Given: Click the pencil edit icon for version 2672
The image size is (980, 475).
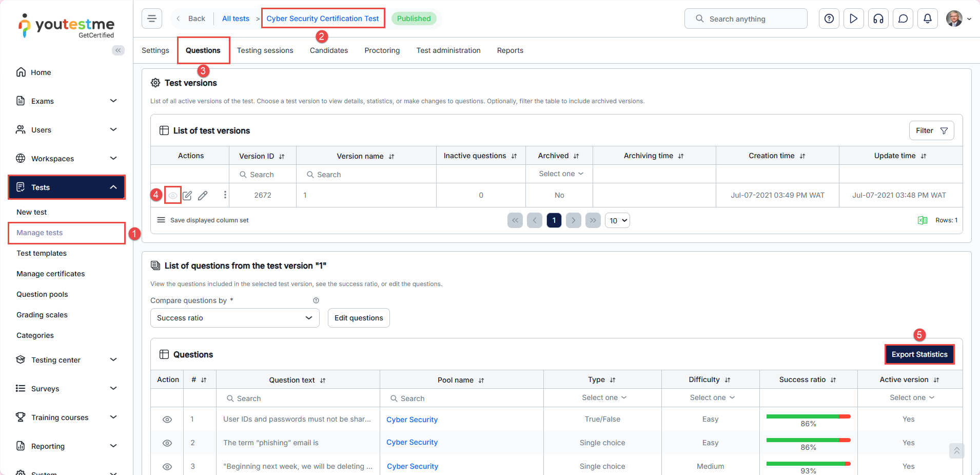Looking at the screenshot, I should (203, 196).
